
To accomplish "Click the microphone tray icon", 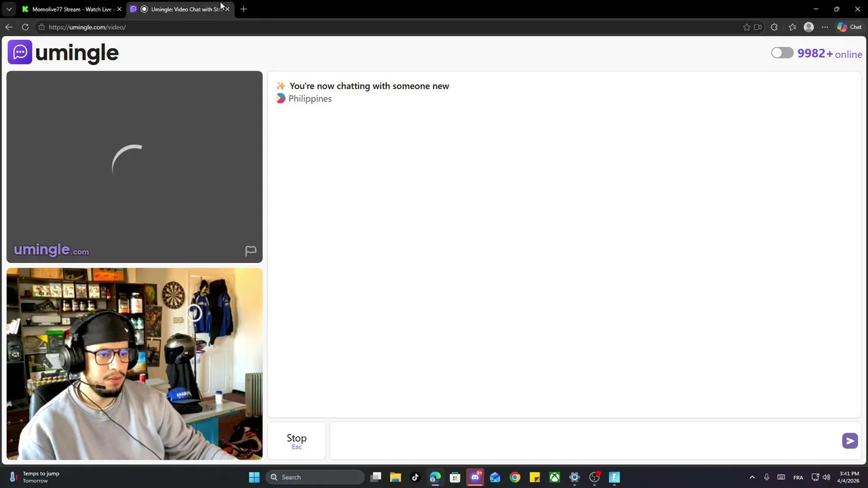I will [766, 477].
